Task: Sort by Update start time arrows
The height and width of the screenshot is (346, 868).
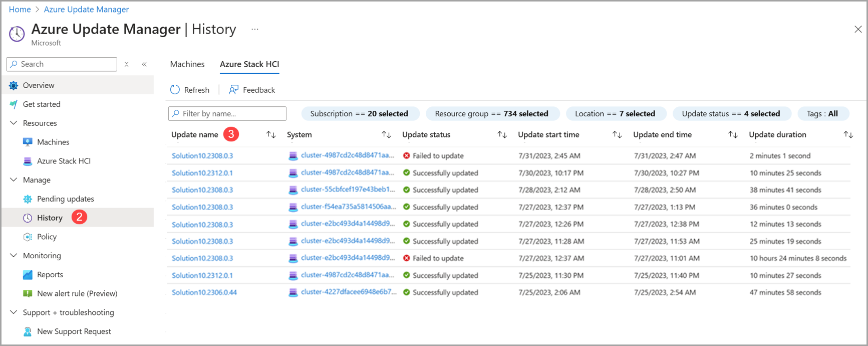Action: tap(617, 134)
